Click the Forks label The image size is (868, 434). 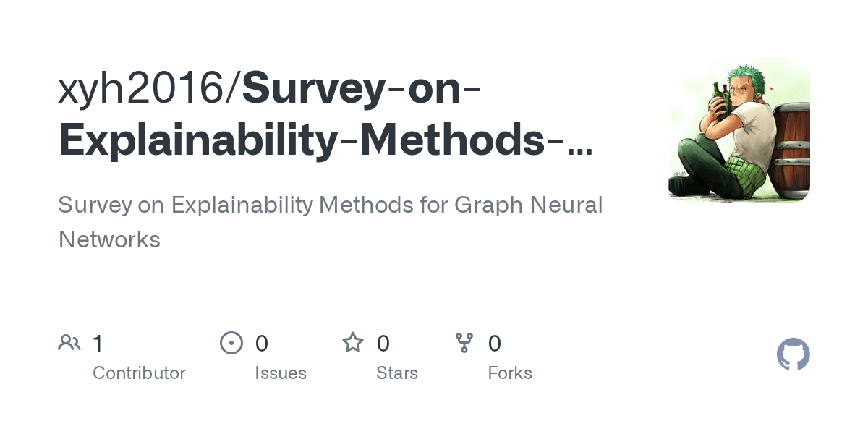[510, 373]
